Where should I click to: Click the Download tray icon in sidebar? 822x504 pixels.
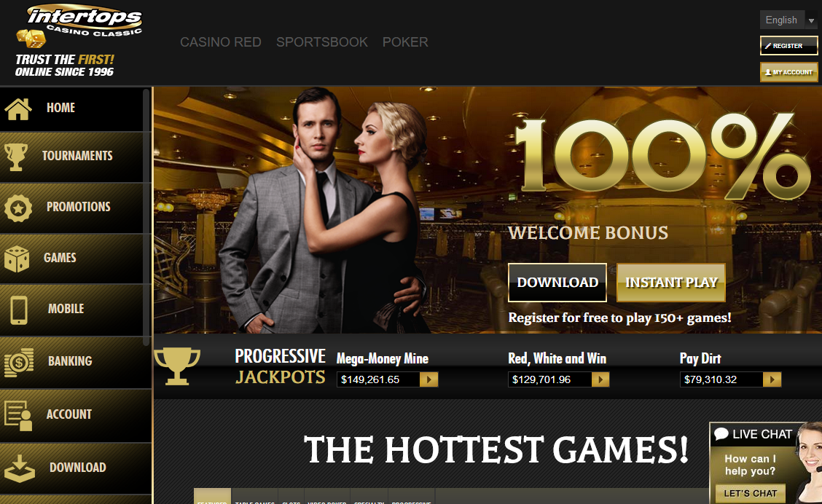point(20,468)
